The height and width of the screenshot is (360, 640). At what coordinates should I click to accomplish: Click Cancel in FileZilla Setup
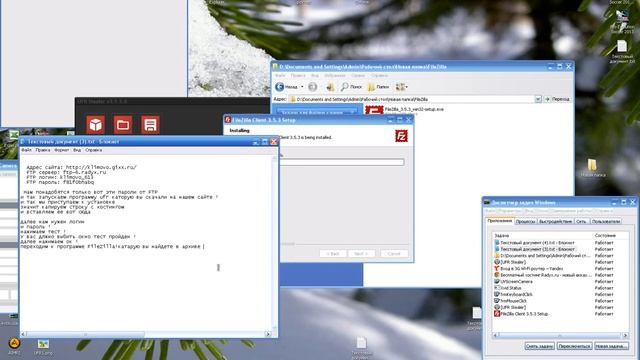[394, 254]
